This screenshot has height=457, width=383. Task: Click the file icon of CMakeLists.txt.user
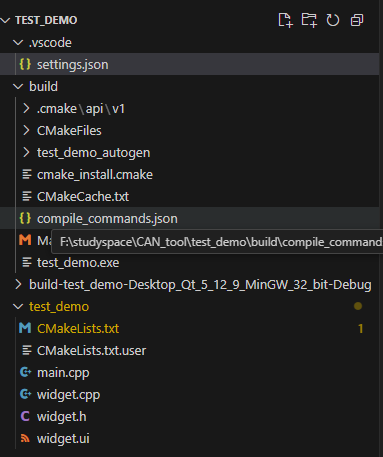tap(27, 350)
